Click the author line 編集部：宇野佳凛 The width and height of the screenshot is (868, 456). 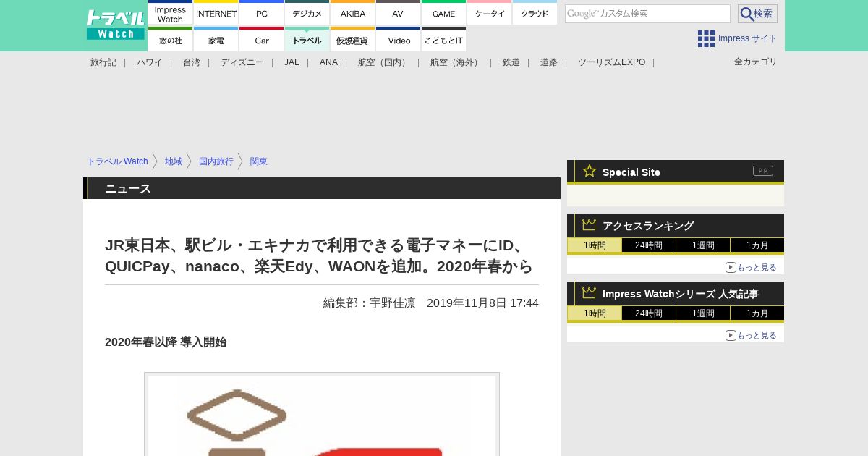370,303
